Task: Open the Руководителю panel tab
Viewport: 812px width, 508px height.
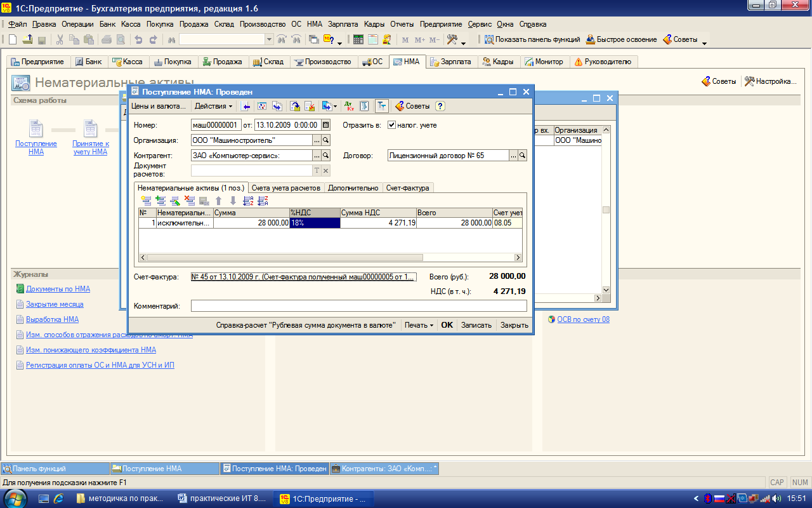Action: (x=603, y=62)
